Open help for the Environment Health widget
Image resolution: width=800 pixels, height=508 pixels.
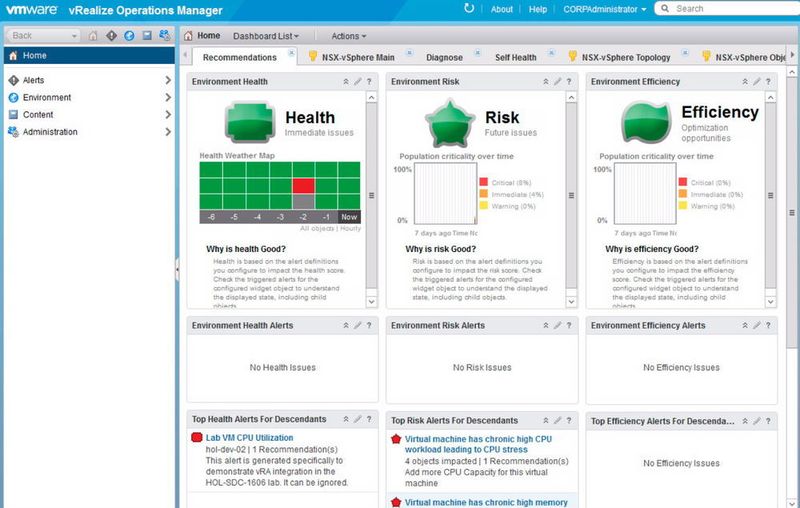click(x=369, y=82)
